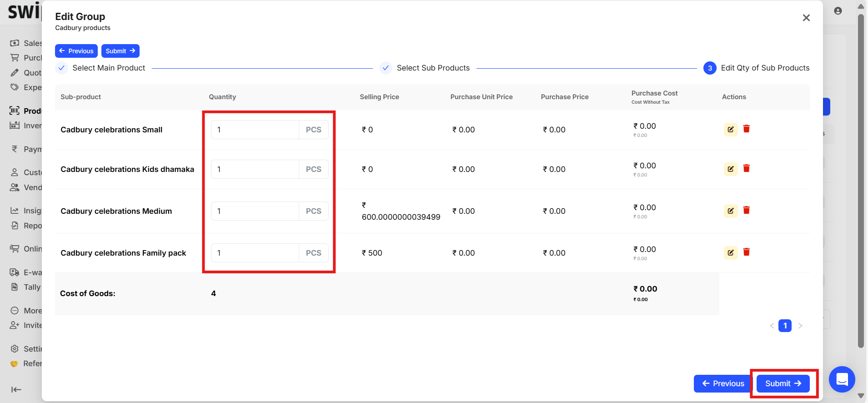Open Vendors icon in sidebar
Image resolution: width=868 pixels, height=403 pixels.
[15, 187]
